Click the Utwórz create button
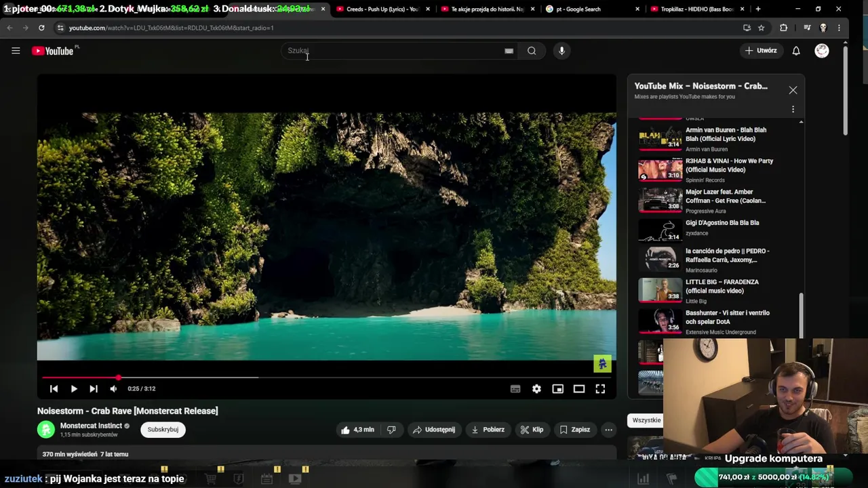868x488 pixels. click(x=760, y=51)
